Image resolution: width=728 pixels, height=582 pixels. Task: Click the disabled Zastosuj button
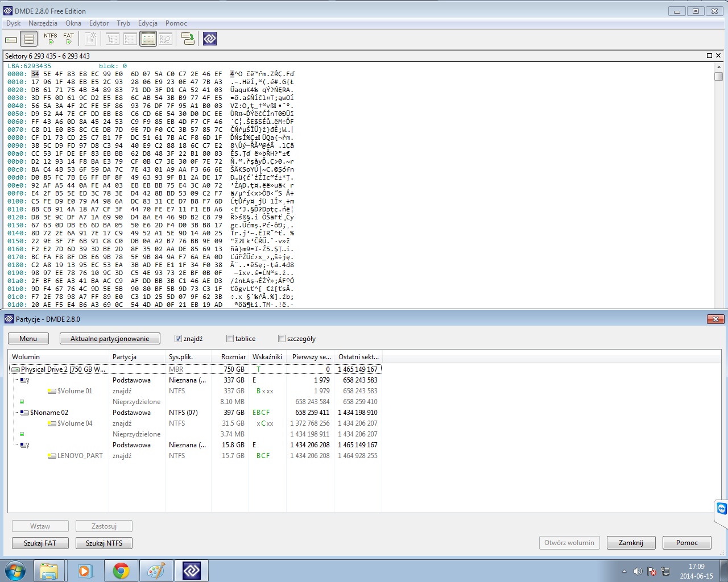104,526
